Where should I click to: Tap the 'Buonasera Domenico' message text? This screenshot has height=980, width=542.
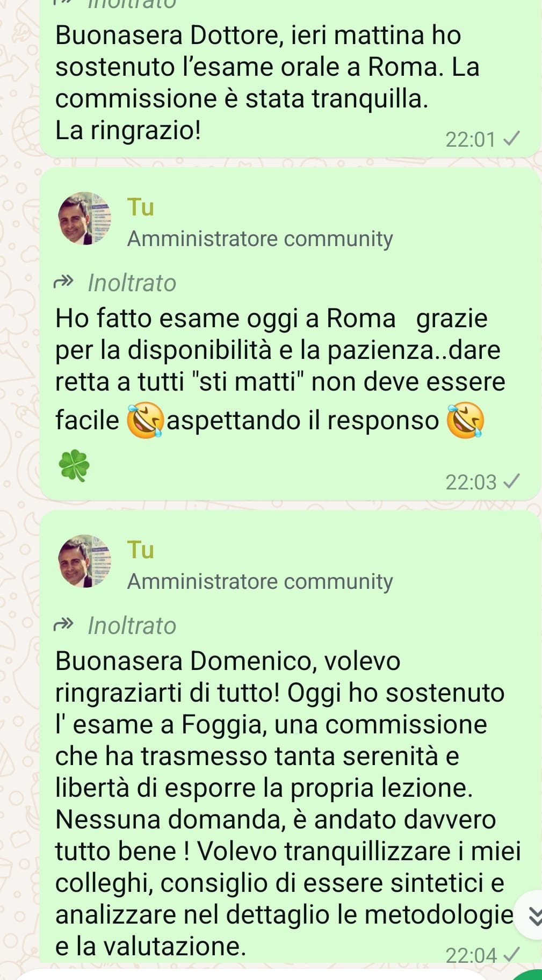coord(288,804)
